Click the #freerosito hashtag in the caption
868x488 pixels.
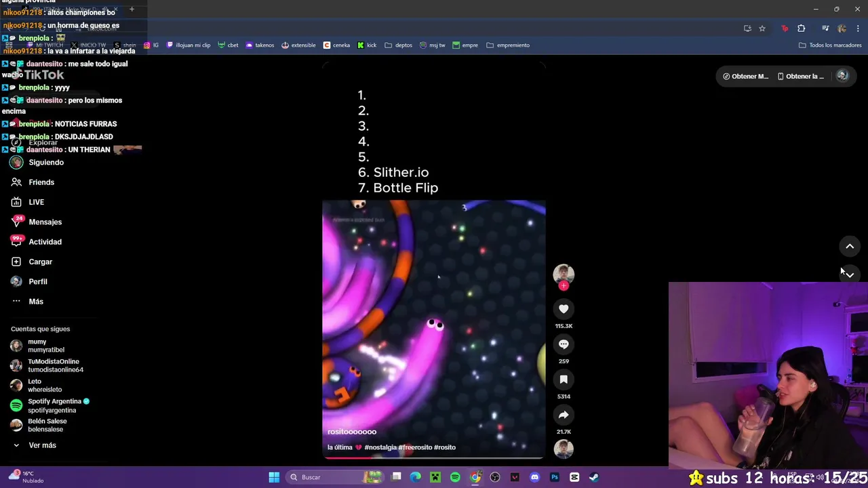(x=415, y=447)
